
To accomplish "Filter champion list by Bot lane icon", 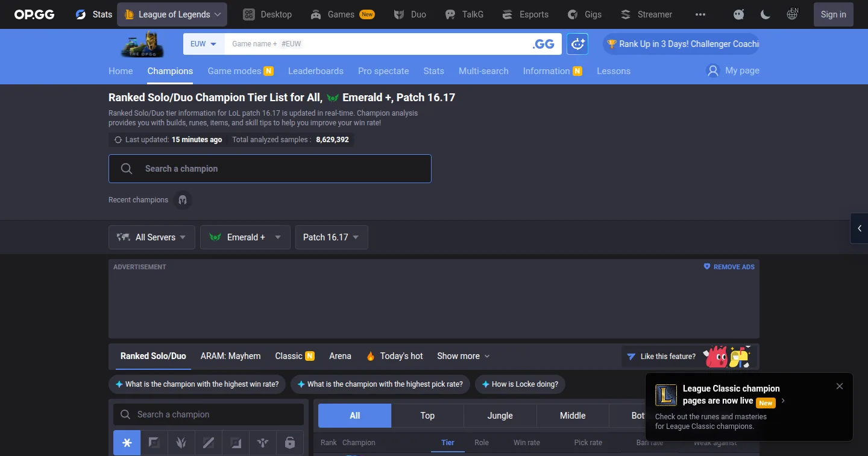I will pyautogui.click(x=236, y=443).
